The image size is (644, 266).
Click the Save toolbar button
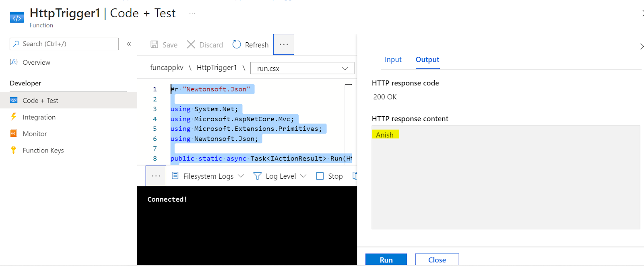164,45
